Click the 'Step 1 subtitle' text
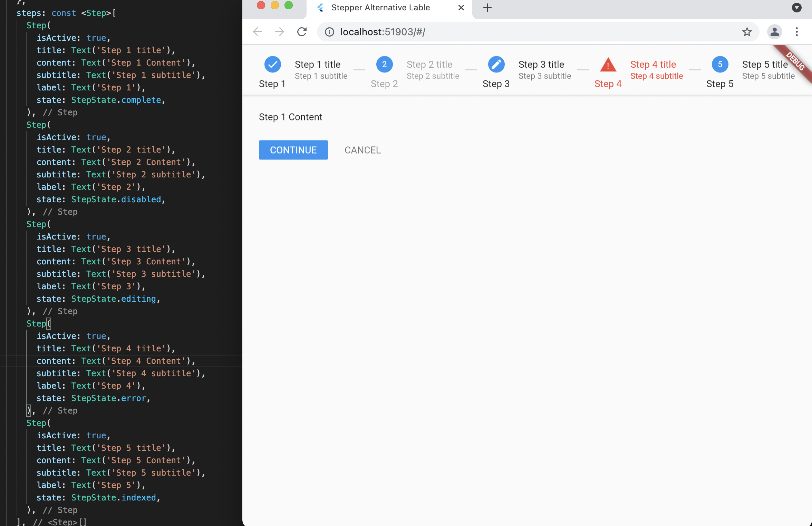812x526 pixels. (x=321, y=76)
